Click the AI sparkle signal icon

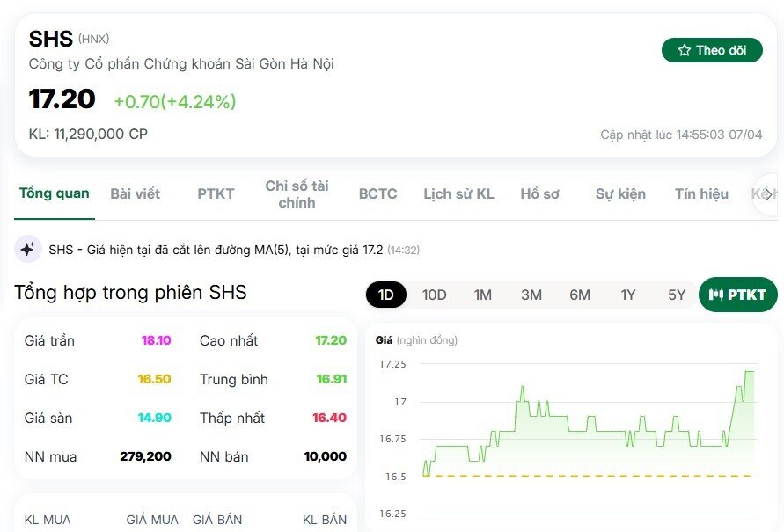(27, 250)
